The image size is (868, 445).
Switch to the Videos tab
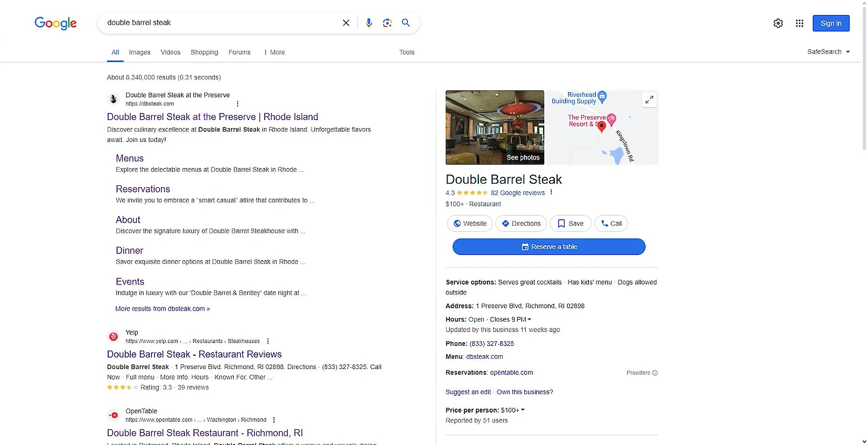click(170, 52)
